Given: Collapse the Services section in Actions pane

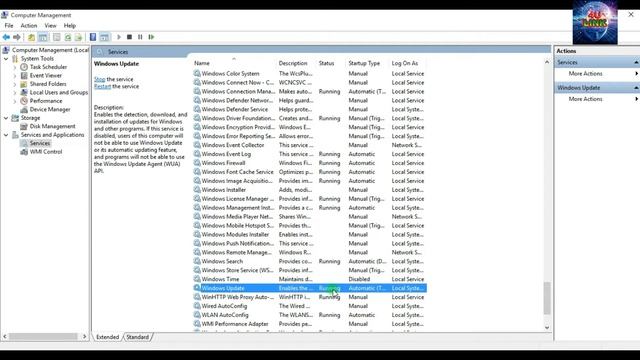Looking at the screenshot, I should 636,62.
